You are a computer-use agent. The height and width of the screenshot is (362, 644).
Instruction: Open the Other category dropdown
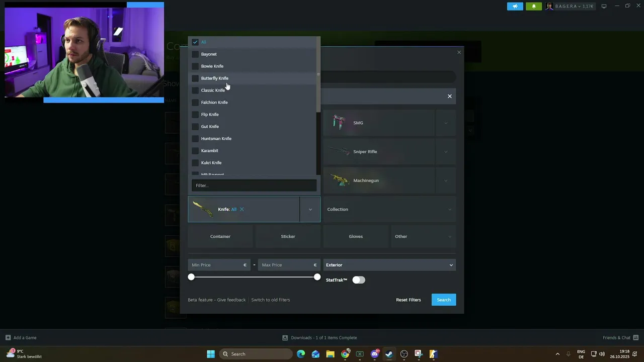pyautogui.click(x=423, y=236)
